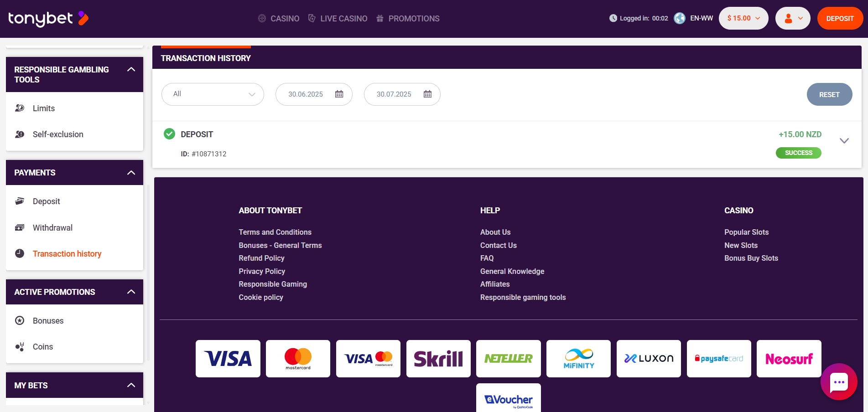
Task: Click the eVoucher payment logo
Action: [509, 398]
